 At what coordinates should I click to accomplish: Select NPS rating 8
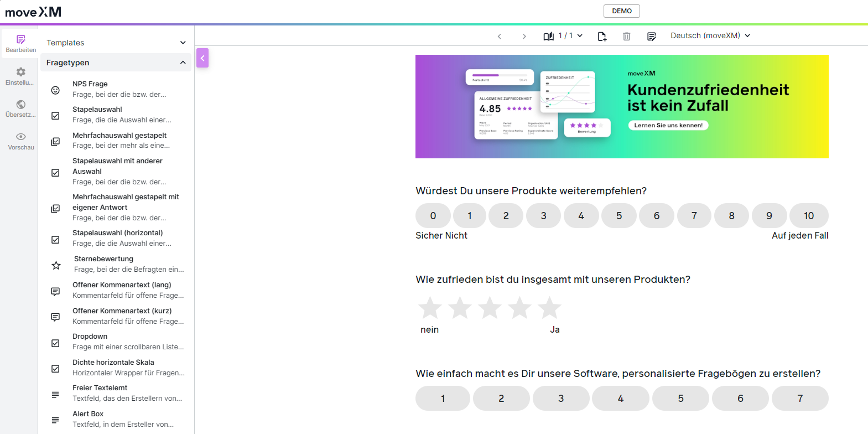pos(732,216)
